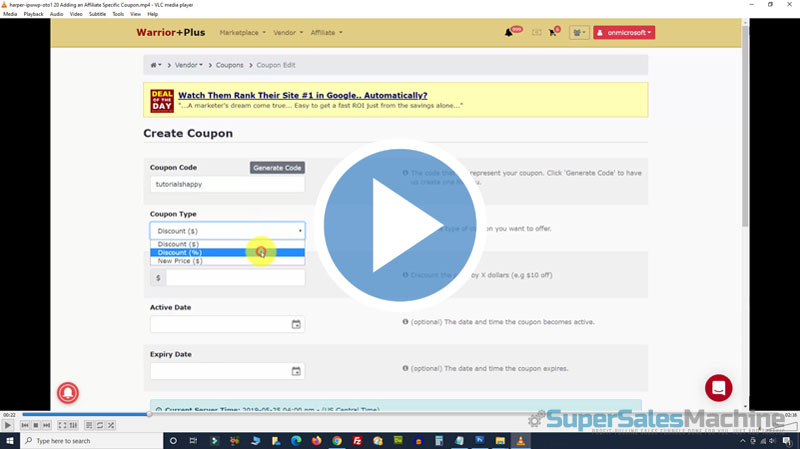Open VLC extended settings panel
Image resolution: width=800 pixels, height=449 pixels.
(x=73, y=425)
